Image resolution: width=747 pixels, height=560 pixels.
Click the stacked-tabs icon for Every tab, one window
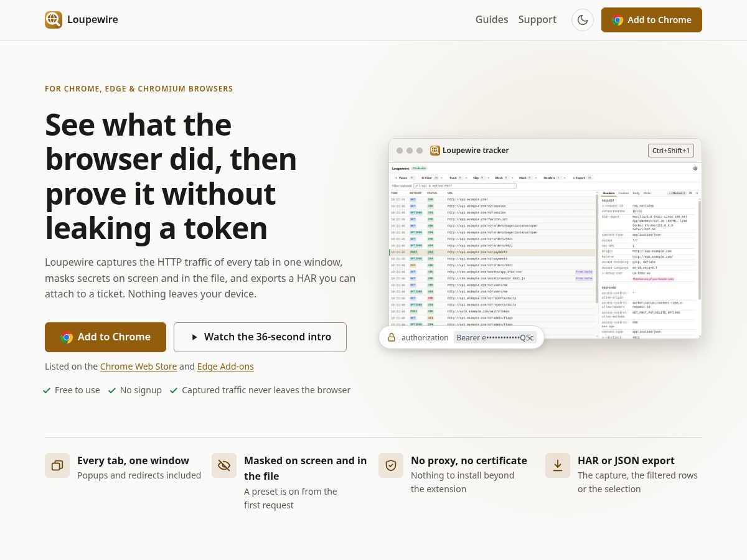point(57,465)
